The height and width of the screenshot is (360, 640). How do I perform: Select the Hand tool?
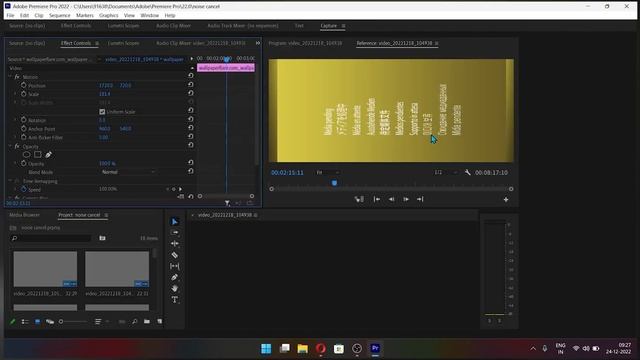pyautogui.click(x=175, y=288)
